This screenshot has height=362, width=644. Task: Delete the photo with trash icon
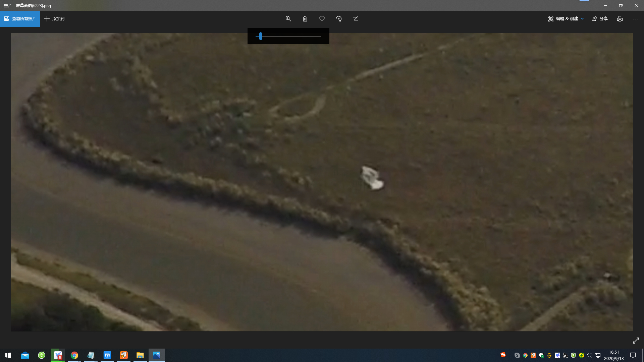[305, 19]
